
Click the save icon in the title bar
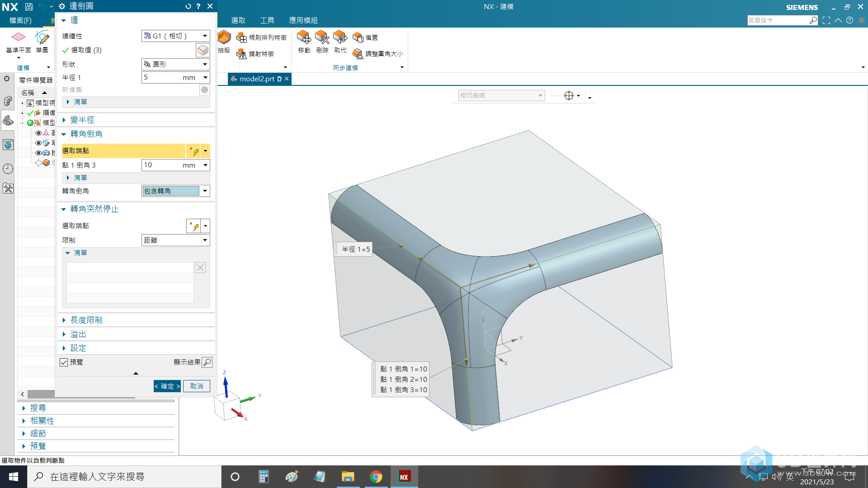coord(28,7)
